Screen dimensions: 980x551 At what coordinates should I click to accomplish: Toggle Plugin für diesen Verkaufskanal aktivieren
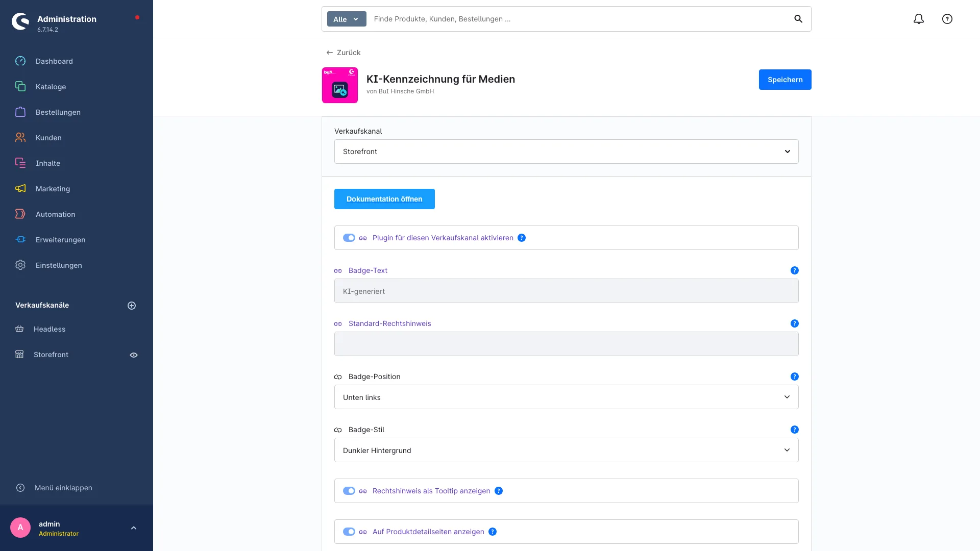coord(349,238)
